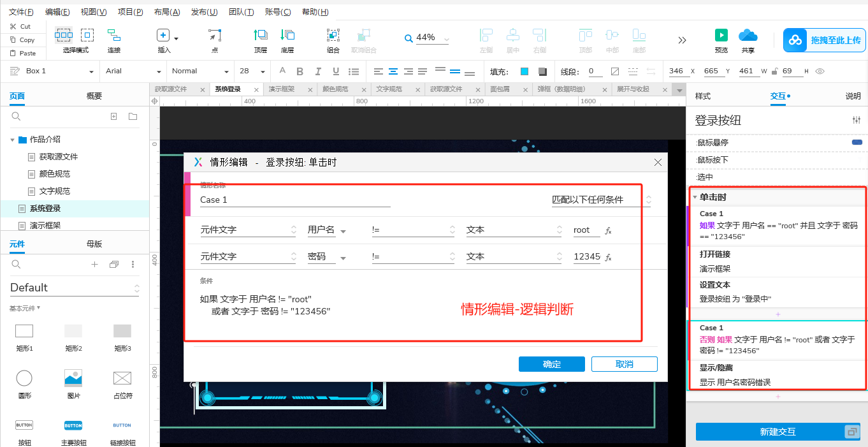Viewport: 868px width, 447px height.
Task: Toggle underline text formatting
Action: pyautogui.click(x=336, y=71)
